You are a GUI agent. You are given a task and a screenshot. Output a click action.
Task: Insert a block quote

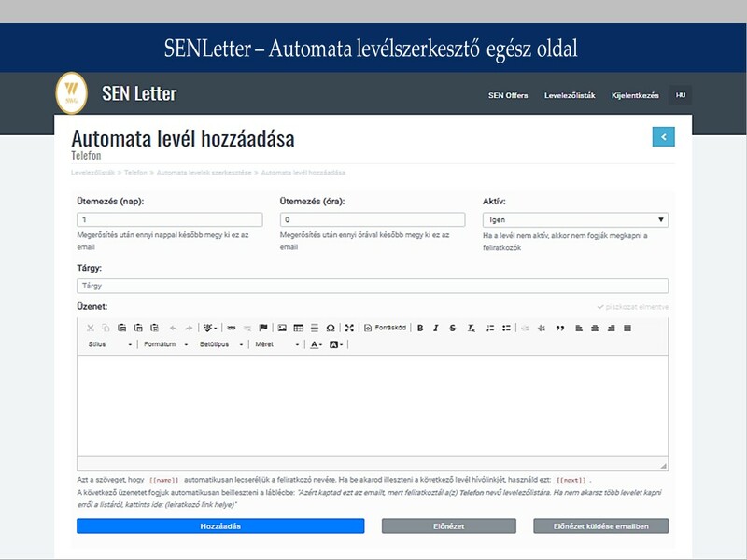560,328
